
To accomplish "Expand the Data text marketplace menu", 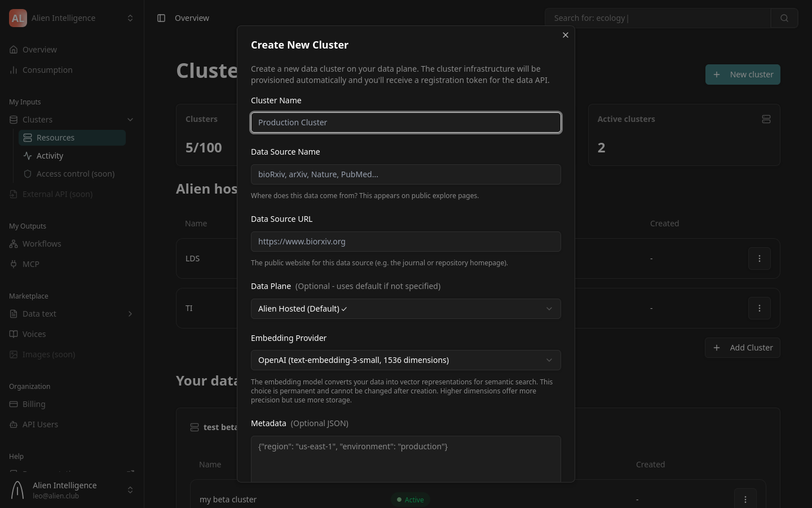I will coord(130,314).
